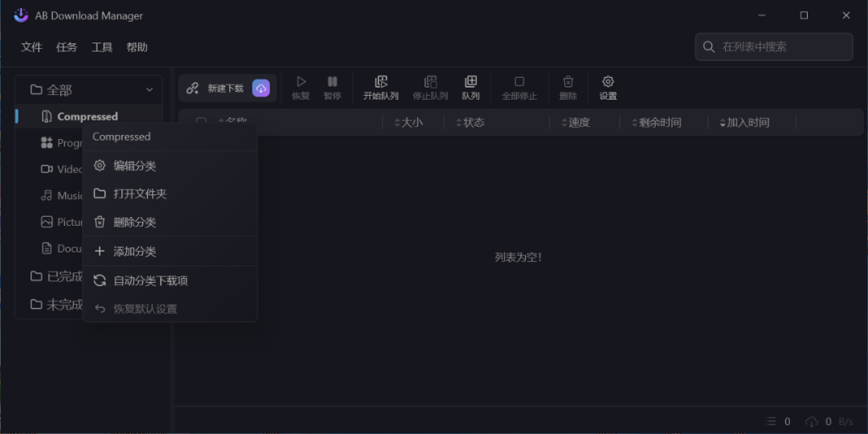Click 开始队列 toolbar button

(x=381, y=88)
